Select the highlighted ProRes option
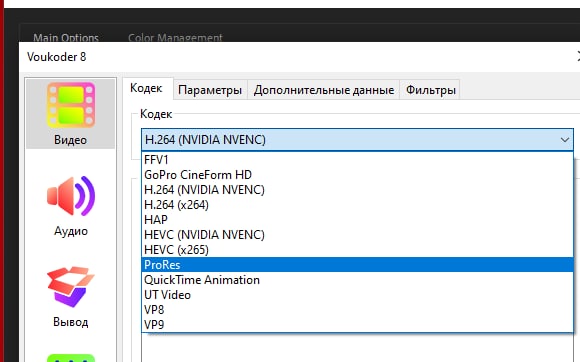The height and width of the screenshot is (362, 580). click(357, 265)
